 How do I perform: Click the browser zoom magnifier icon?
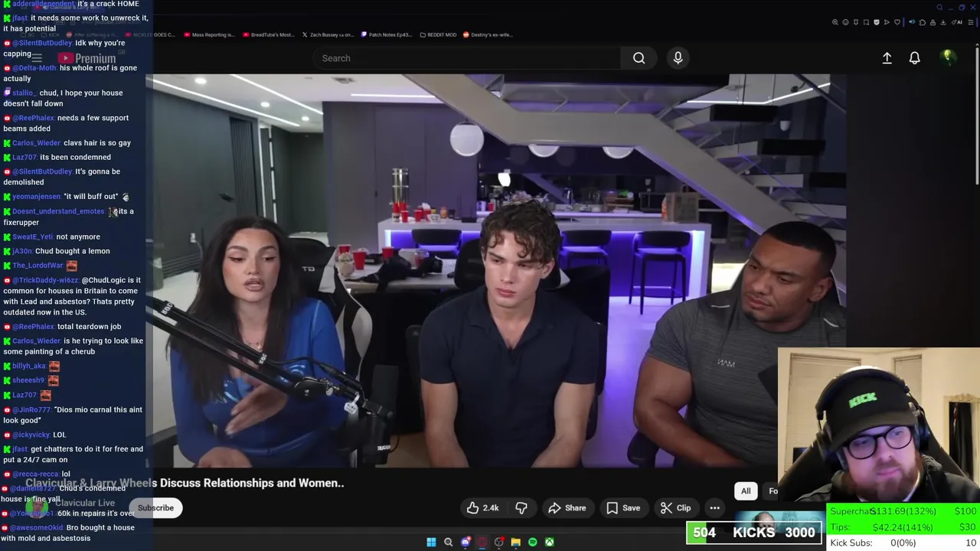(x=835, y=22)
